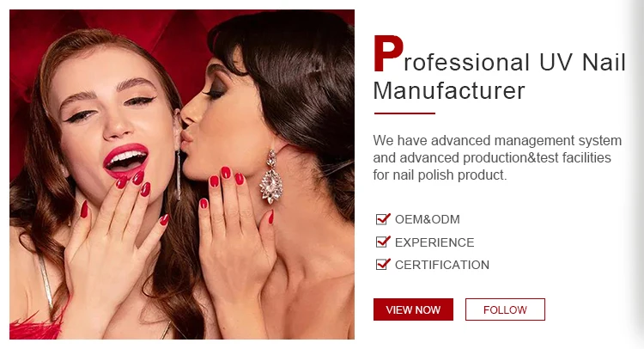Click the crystal chandelier earring in the photo
The width and height of the screenshot is (644, 349).
click(271, 177)
